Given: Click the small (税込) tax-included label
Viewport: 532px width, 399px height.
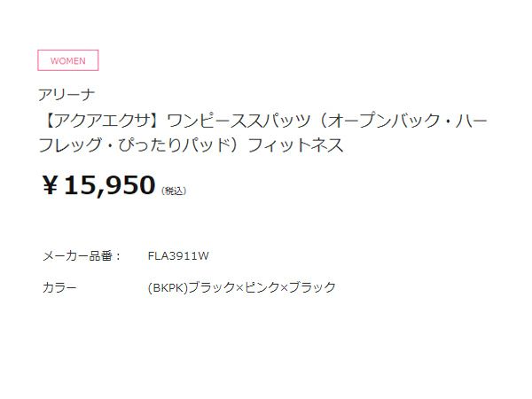Looking at the screenshot, I should click(174, 190).
